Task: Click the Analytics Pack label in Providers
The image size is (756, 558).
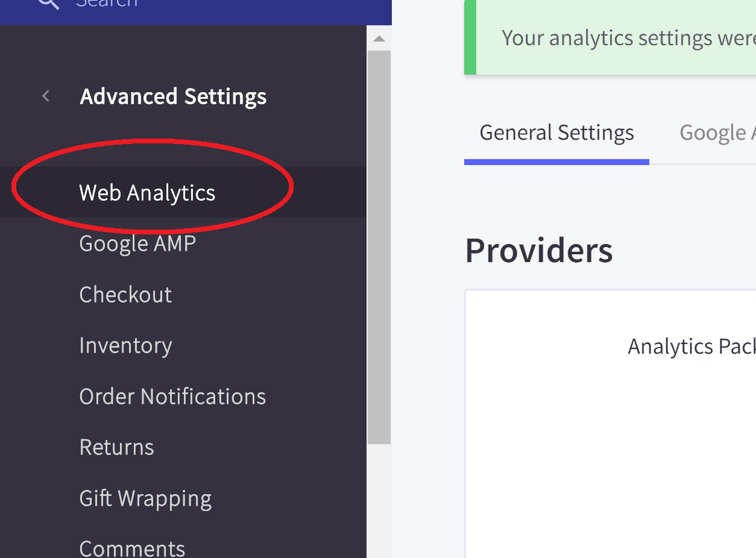Action: [691, 346]
